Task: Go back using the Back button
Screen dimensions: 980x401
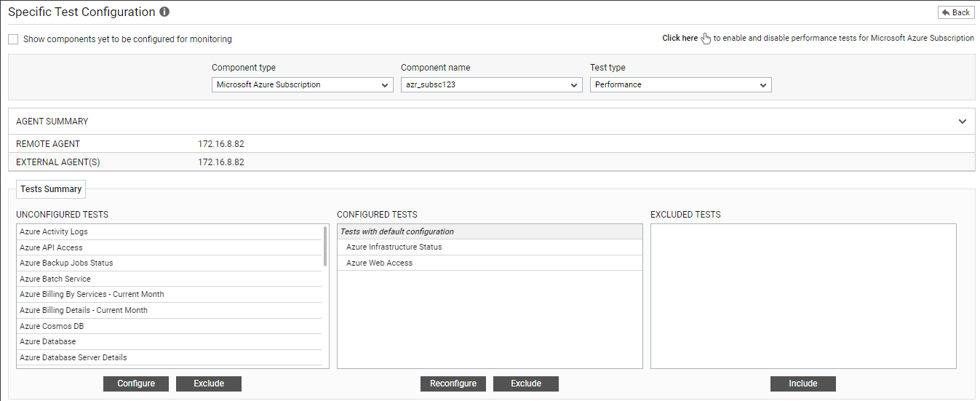Action: coord(956,12)
